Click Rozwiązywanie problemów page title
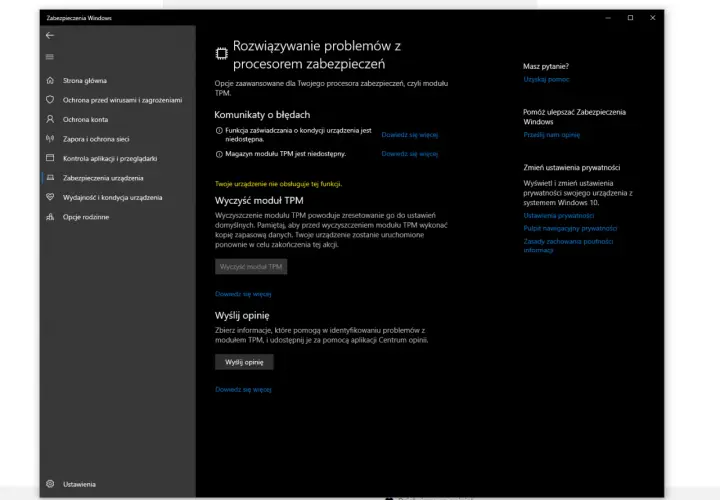 pos(317,55)
